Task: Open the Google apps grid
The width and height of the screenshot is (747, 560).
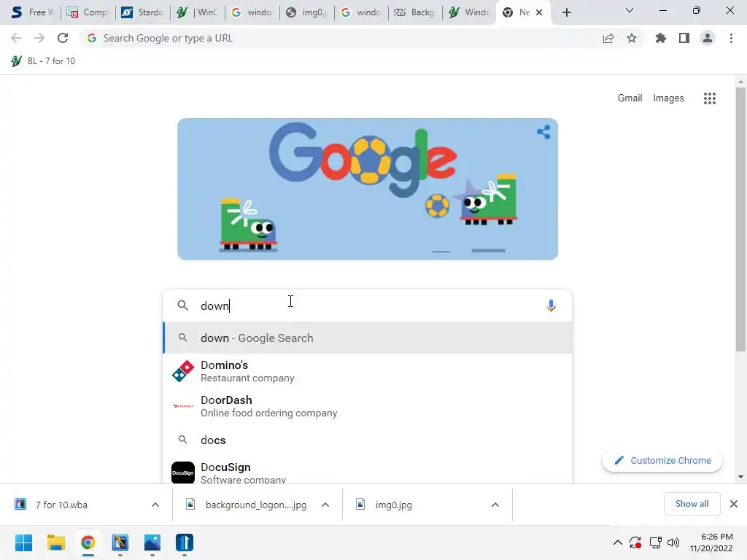Action: [x=709, y=98]
